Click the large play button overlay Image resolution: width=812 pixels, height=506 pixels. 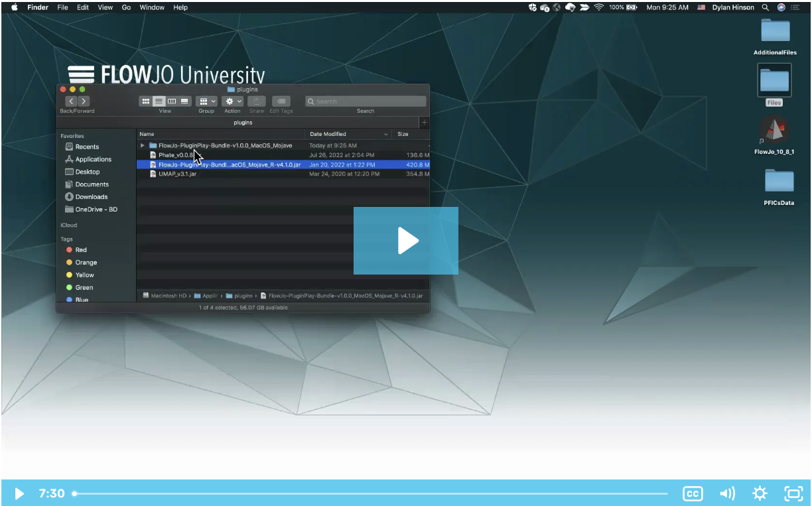(406, 241)
